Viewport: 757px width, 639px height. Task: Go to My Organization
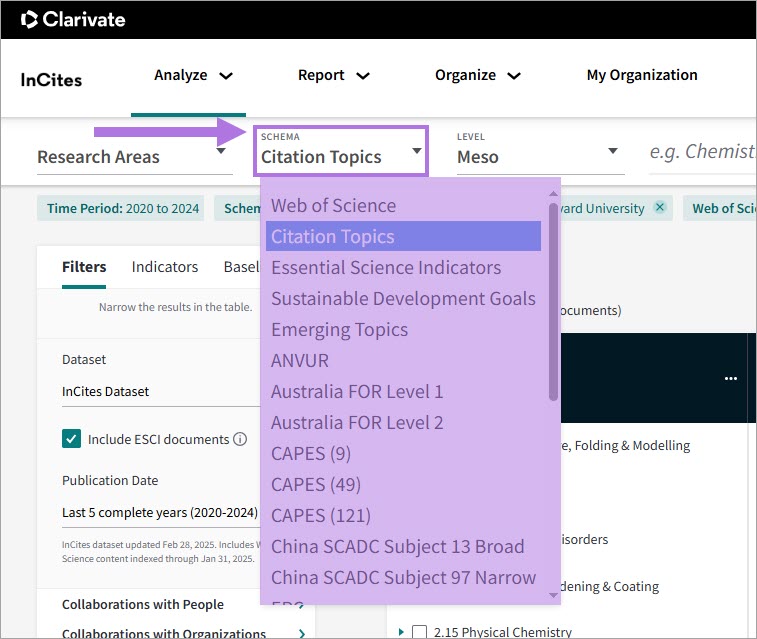(x=642, y=75)
